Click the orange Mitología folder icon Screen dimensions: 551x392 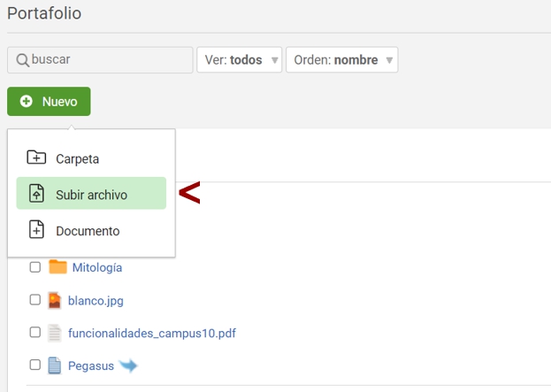click(58, 267)
